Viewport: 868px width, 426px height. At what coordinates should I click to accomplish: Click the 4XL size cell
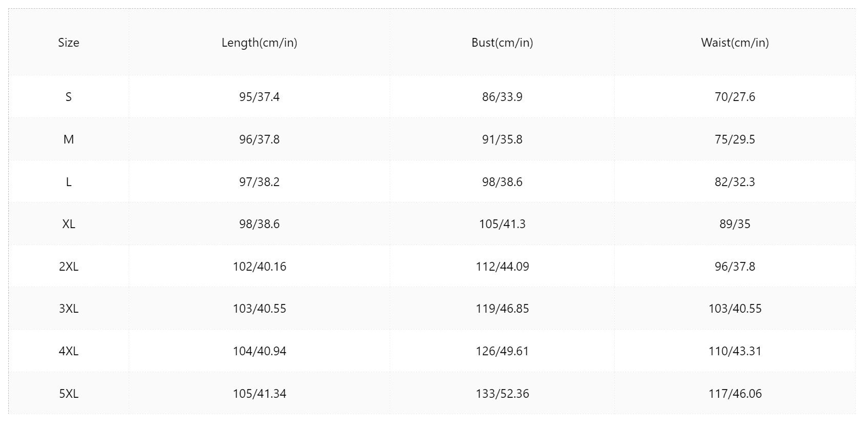pos(69,351)
